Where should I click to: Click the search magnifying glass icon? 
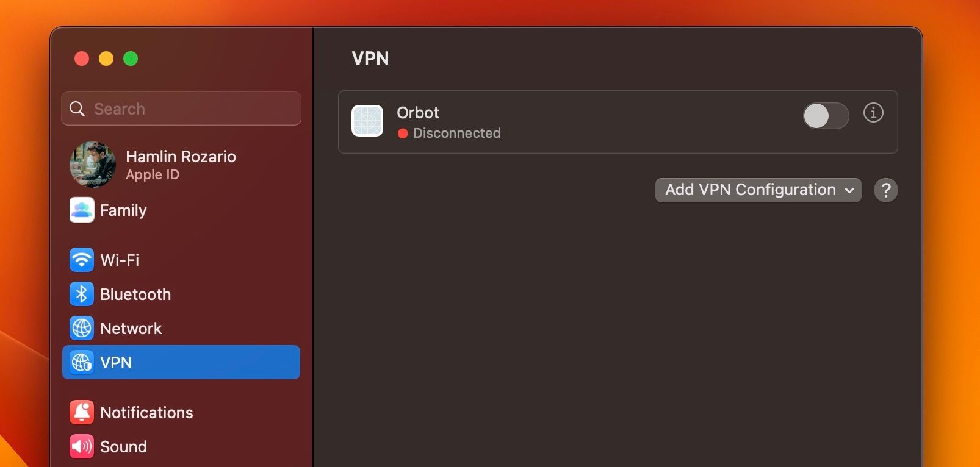point(77,109)
